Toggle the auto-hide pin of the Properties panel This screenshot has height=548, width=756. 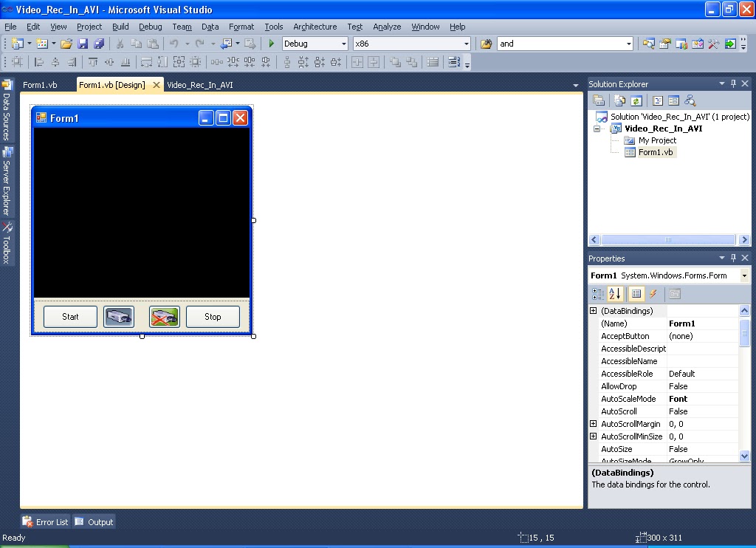[733, 258]
